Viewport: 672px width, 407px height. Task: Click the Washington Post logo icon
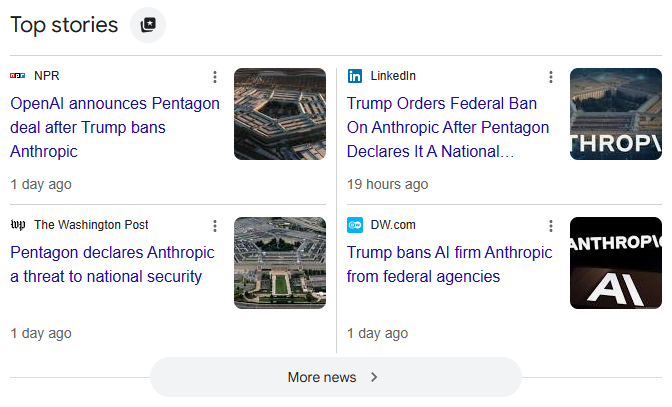[x=18, y=225]
